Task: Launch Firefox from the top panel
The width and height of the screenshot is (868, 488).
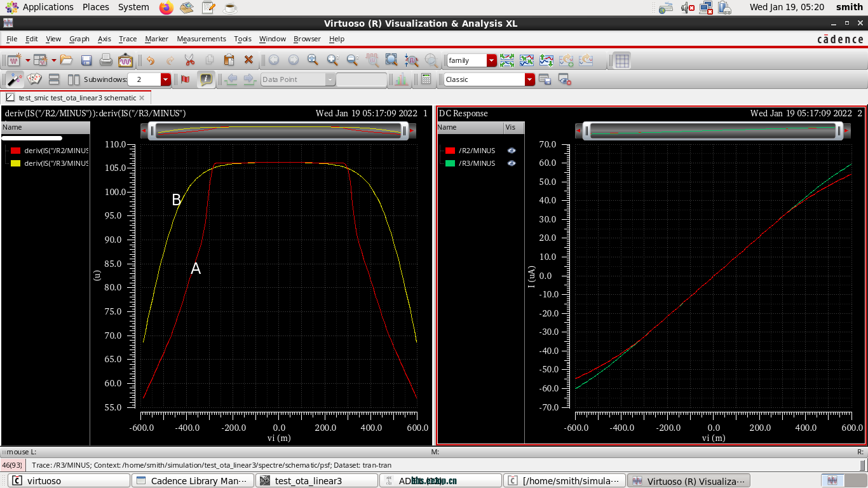Action: pyautogui.click(x=166, y=8)
